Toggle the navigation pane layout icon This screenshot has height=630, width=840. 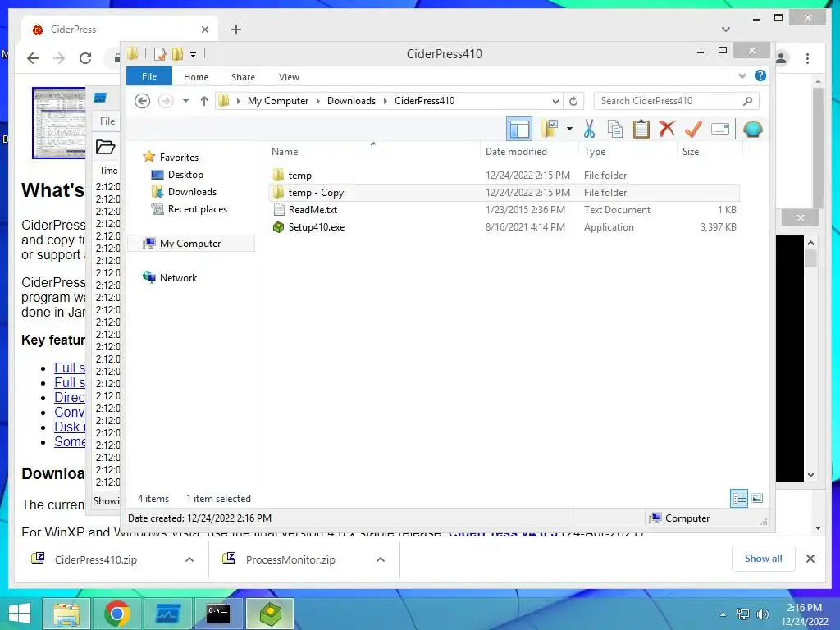(519, 129)
